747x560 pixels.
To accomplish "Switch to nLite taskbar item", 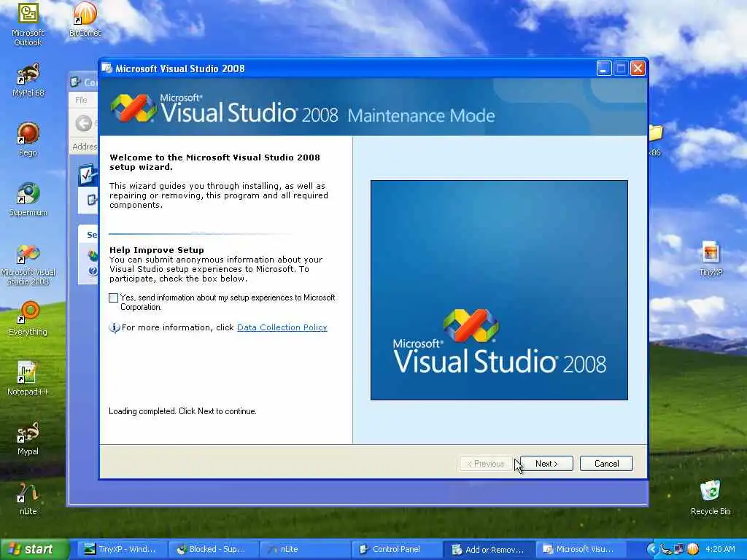I will click(305, 549).
